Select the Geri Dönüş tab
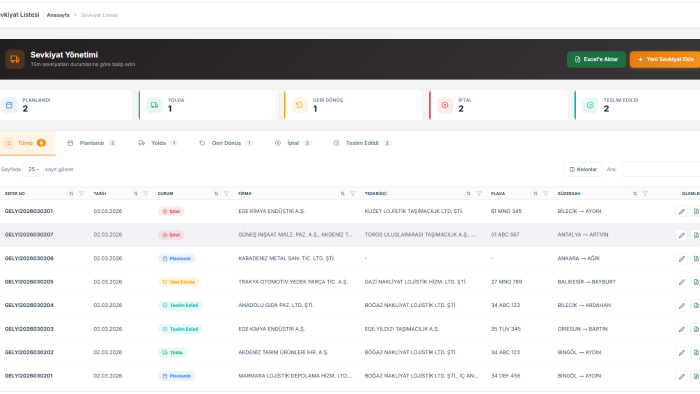Screen dimensions: 700x394 (226, 143)
